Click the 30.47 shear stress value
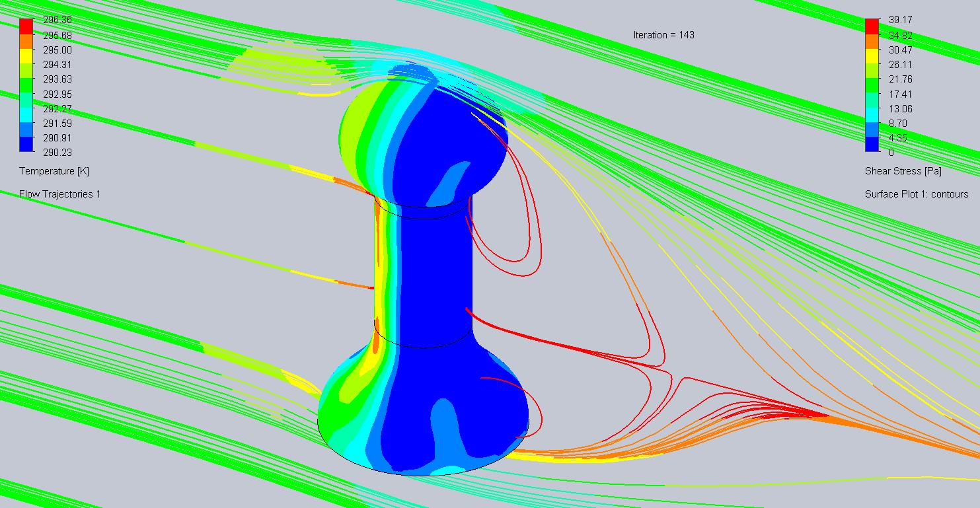Image resolution: width=980 pixels, height=508 pixels. pos(900,50)
